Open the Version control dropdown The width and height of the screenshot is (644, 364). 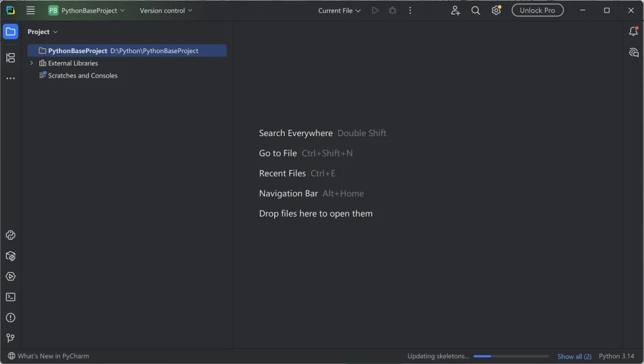pos(166,10)
